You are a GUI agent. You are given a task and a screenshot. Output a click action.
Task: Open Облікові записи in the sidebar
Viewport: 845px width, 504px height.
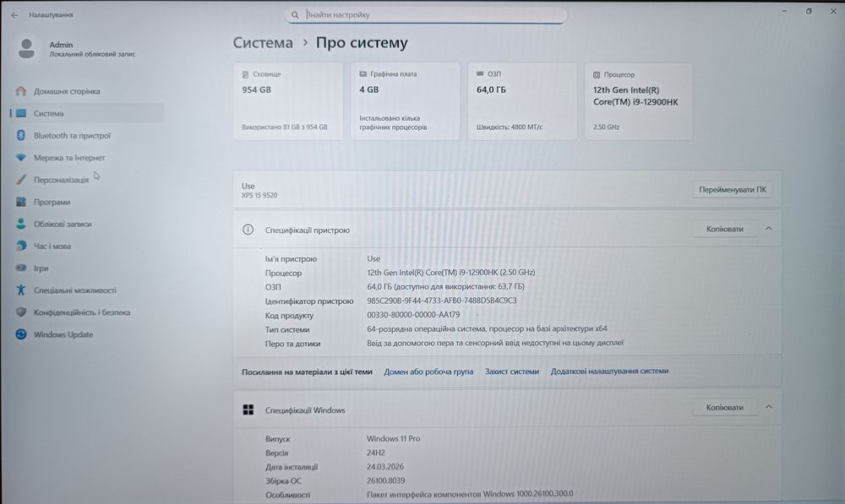tap(63, 224)
